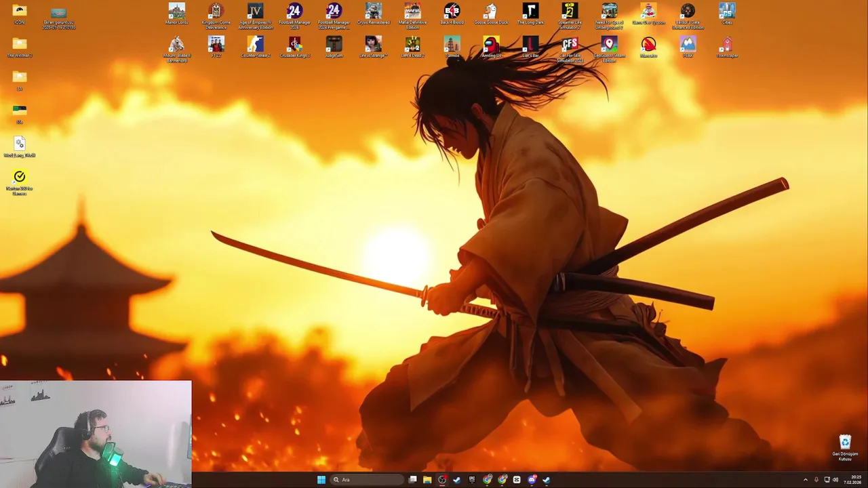
Task: Open the Goose Goose Duck icon
Action: 491,15
